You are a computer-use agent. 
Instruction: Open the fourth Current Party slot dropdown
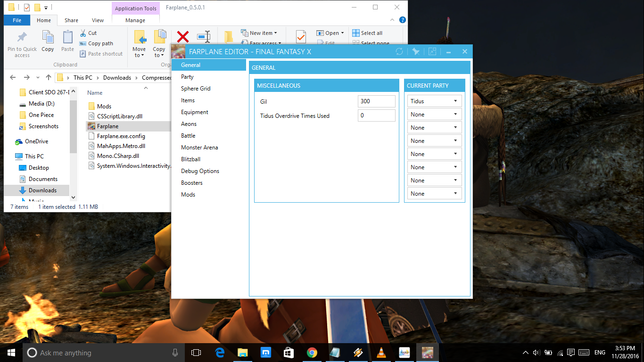[x=434, y=141]
